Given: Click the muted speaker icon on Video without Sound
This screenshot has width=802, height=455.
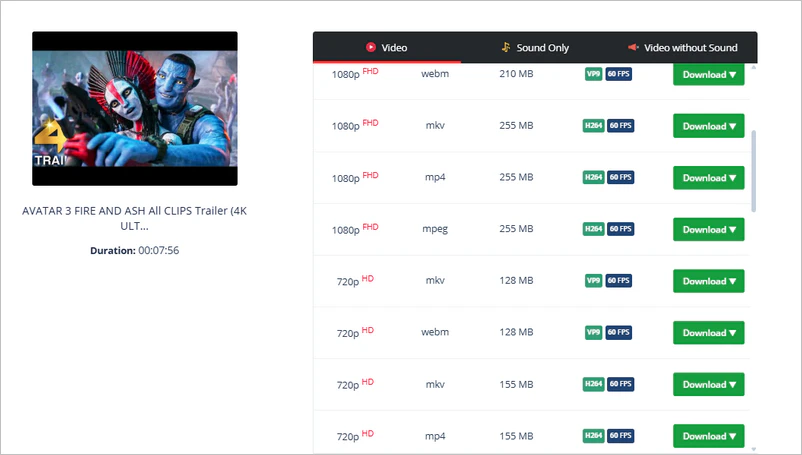Looking at the screenshot, I should (633, 47).
